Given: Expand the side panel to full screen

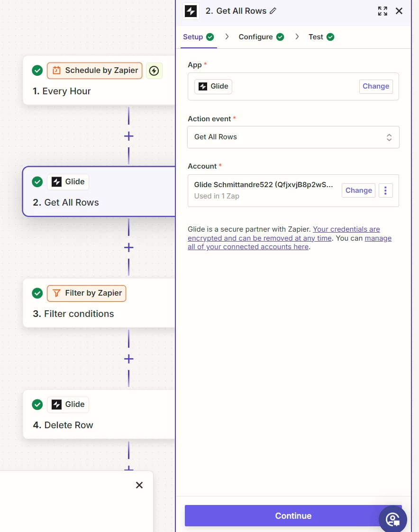Looking at the screenshot, I should tap(383, 11).
